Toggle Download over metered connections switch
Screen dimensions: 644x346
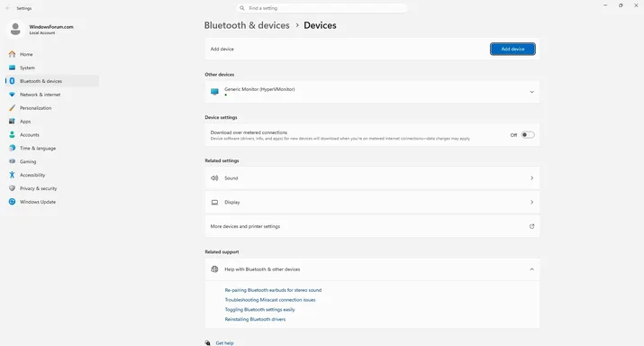click(528, 135)
